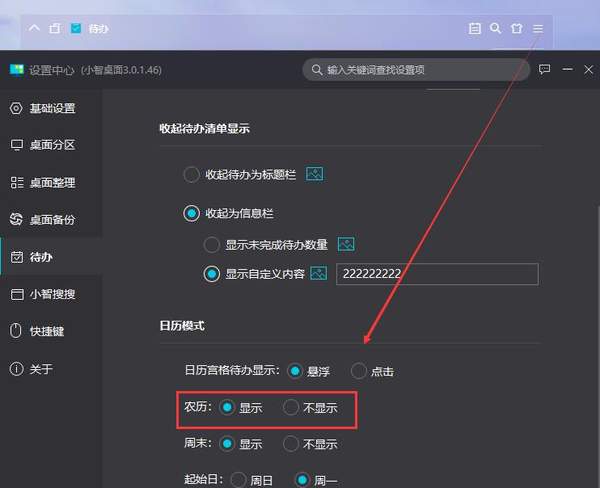
Task: Click gear icon beside 基础设置
Action: coord(16,108)
